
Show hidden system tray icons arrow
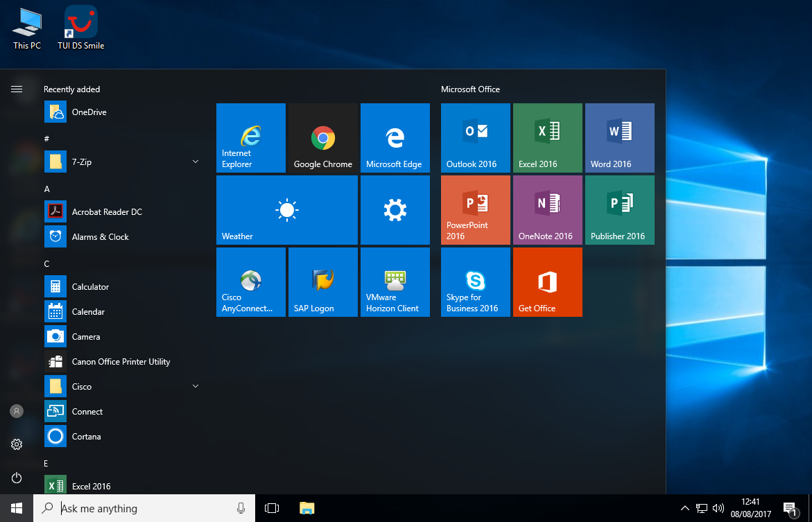(684, 508)
